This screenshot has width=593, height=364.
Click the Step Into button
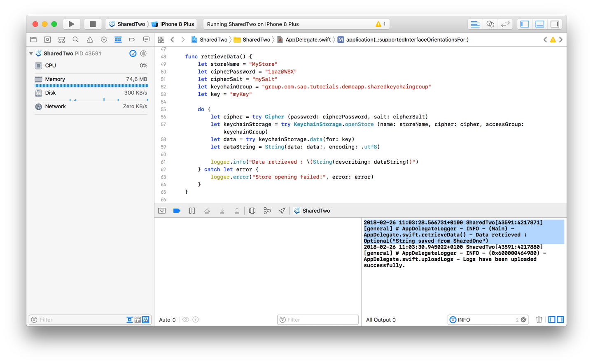coord(222,211)
